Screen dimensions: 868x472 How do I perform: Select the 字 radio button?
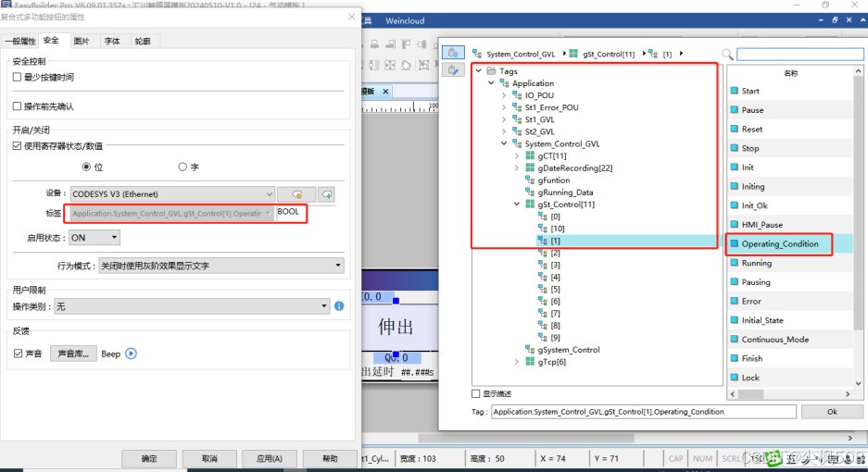182,167
